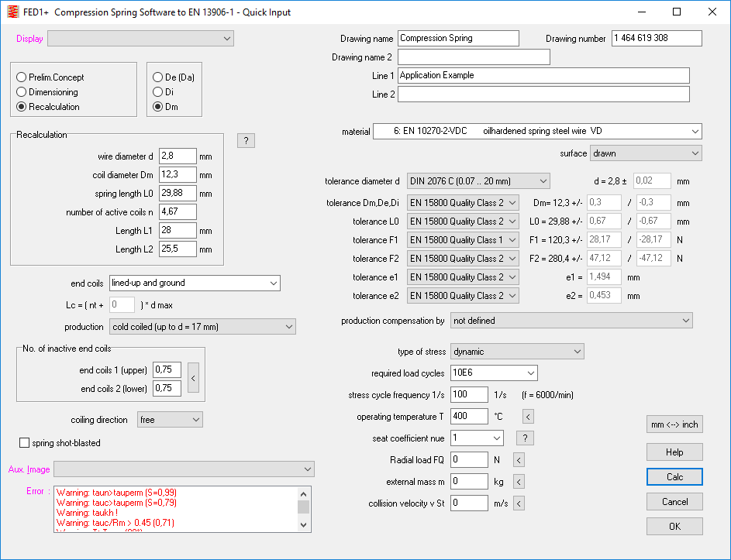Choose the De (Da) diameter option
The height and width of the screenshot is (560, 731).
pyautogui.click(x=158, y=77)
